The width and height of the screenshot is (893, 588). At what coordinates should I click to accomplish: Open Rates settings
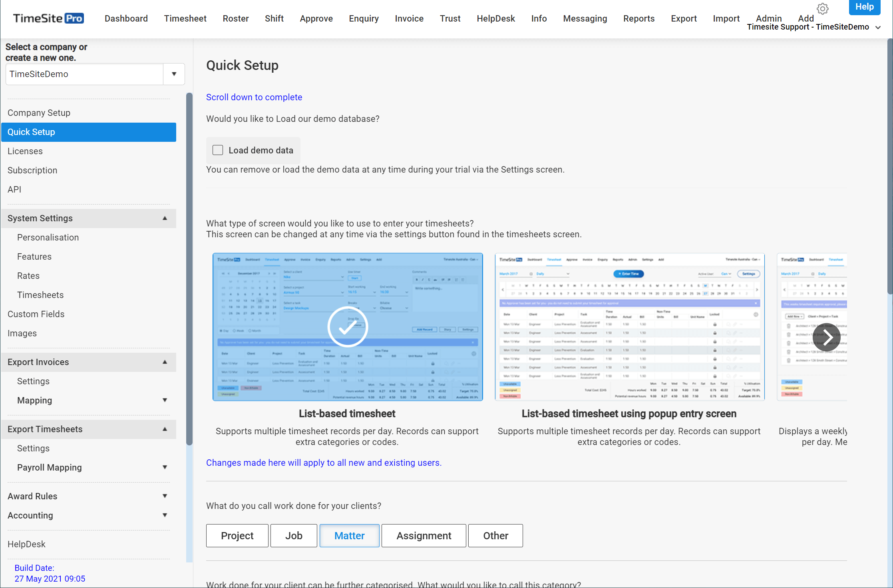coord(28,276)
